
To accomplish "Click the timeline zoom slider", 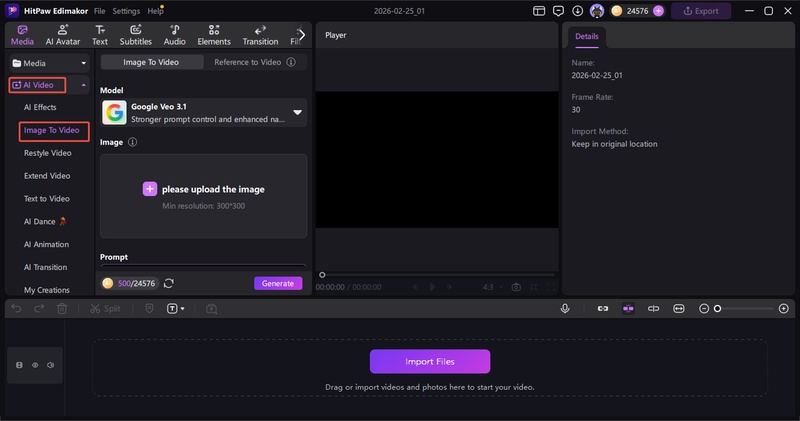I will click(745, 309).
